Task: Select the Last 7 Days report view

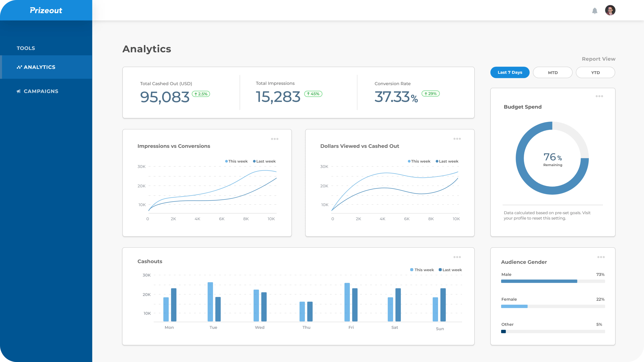Action: click(x=510, y=72)
